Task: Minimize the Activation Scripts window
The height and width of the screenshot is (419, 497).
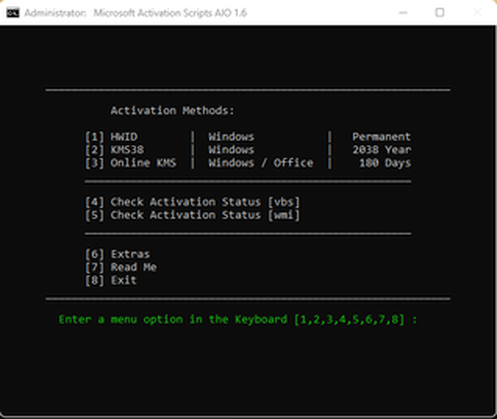Action: 403,13
